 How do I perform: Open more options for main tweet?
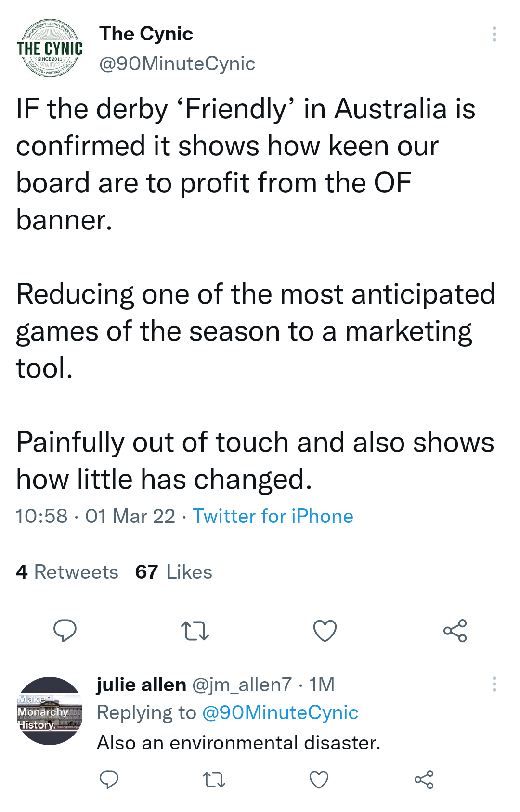pos(494,34)
